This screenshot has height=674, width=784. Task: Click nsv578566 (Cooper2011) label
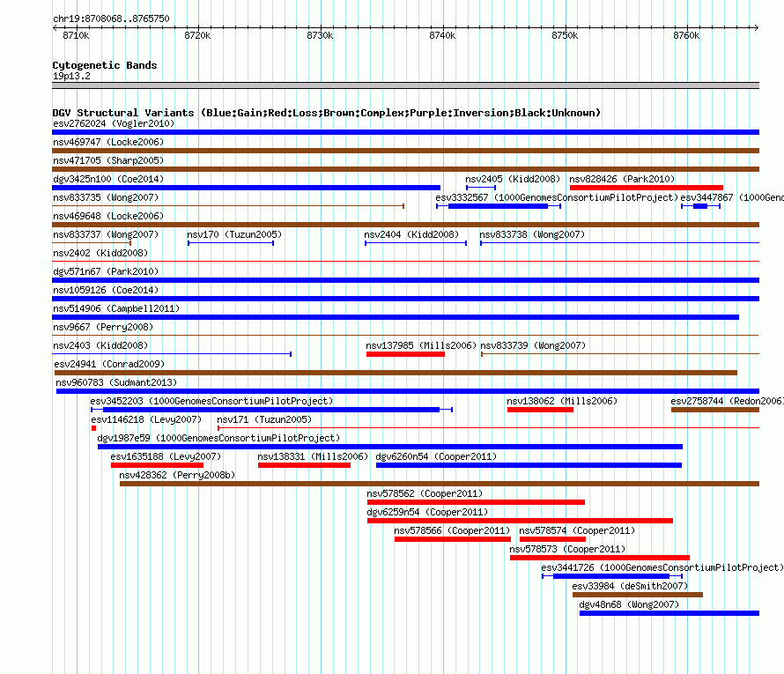coord(452,530)
